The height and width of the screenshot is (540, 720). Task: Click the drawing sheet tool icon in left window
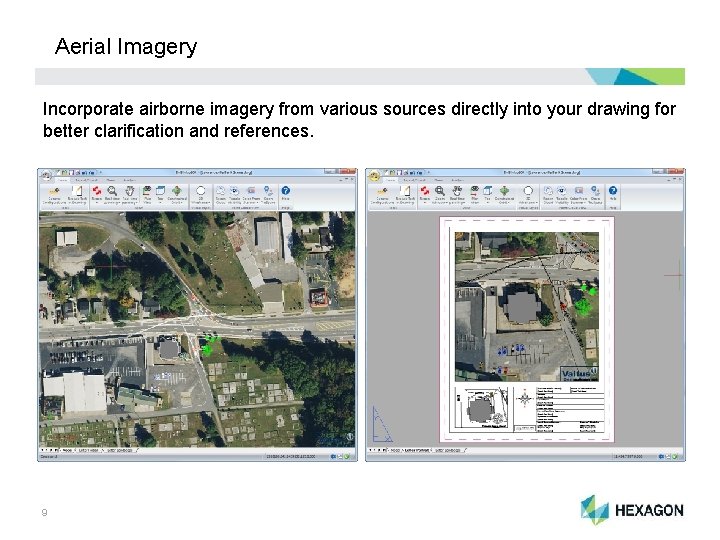[x=78, y=191]
